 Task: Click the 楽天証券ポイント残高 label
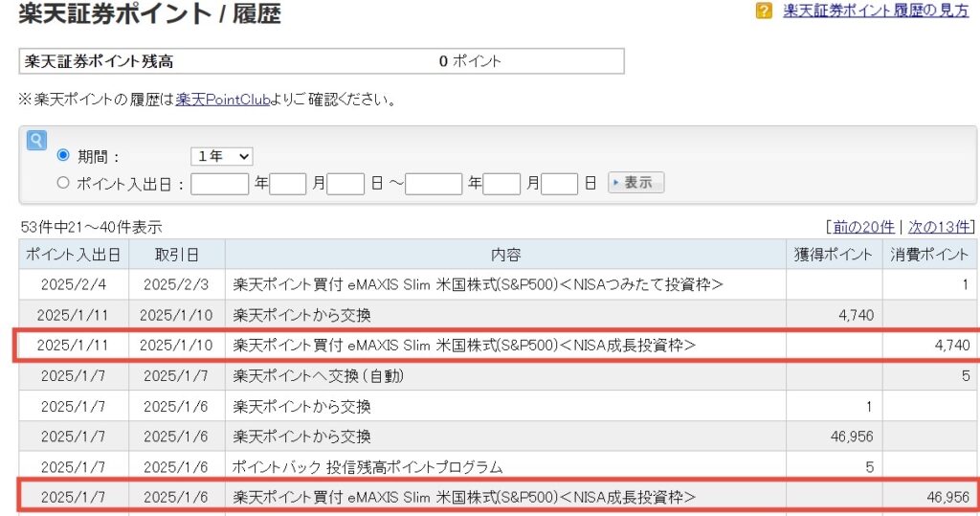point(99,61)
